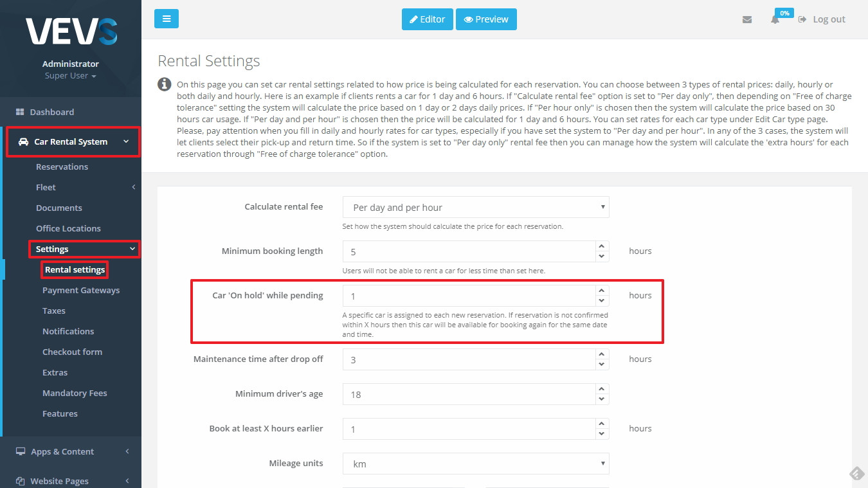Click Car 'On hold' while pending field
The image size is (868, 488).
tap(469, 296)
